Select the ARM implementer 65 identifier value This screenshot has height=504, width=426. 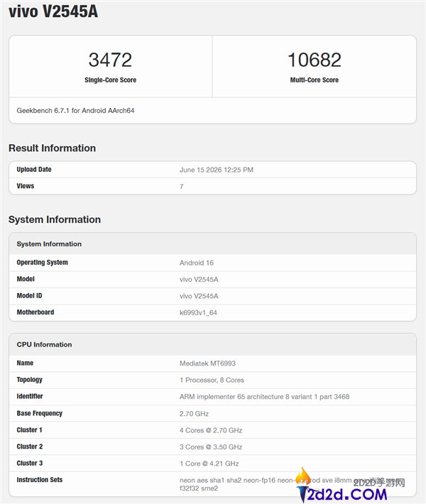[x=265, y=397]
